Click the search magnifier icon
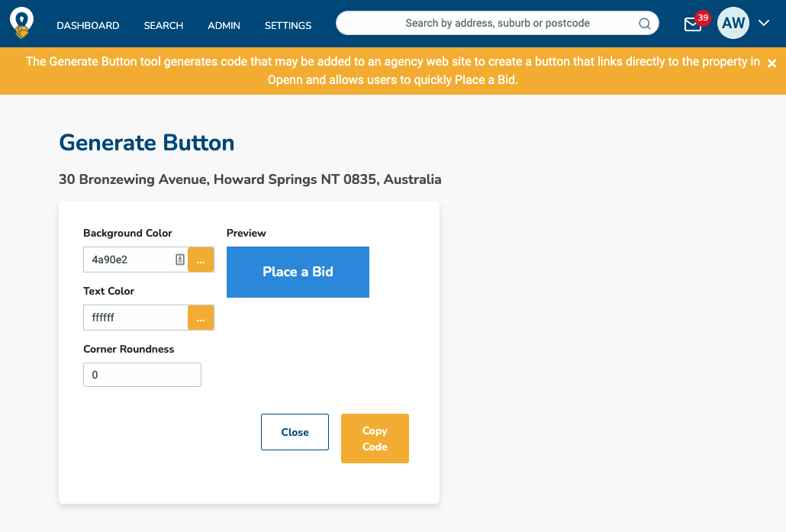The image size is (786, 532). coord(645,24)
